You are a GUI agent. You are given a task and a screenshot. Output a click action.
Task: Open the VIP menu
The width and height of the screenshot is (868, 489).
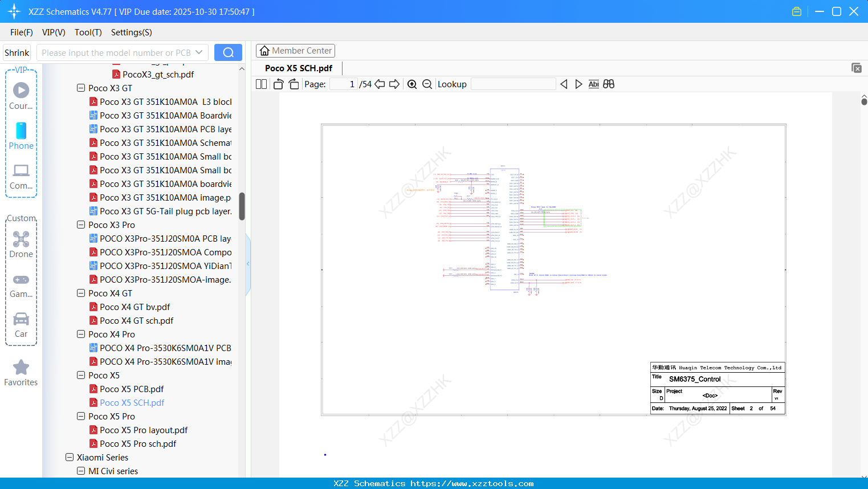[54, 32]
